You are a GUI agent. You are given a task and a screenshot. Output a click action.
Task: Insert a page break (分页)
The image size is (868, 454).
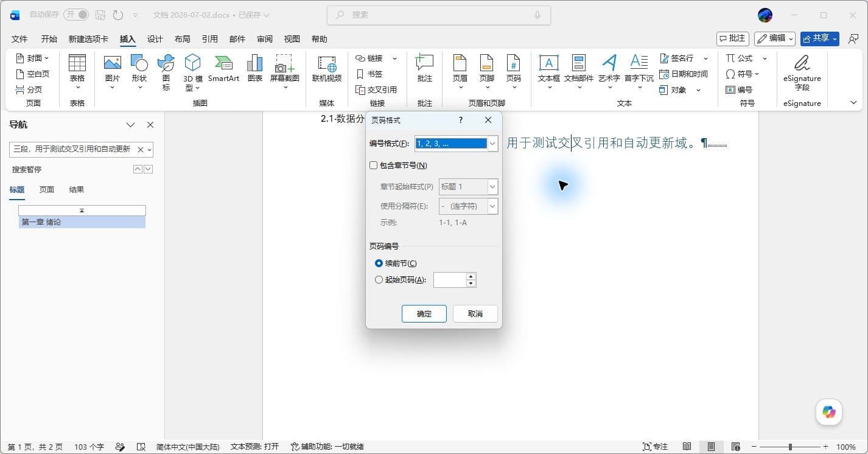29,89
